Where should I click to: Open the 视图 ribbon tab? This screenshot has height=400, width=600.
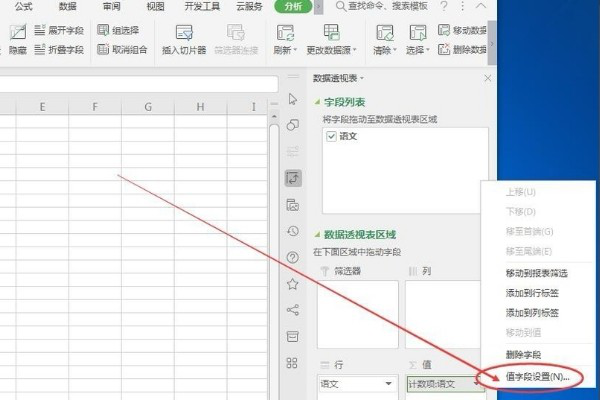155,6
